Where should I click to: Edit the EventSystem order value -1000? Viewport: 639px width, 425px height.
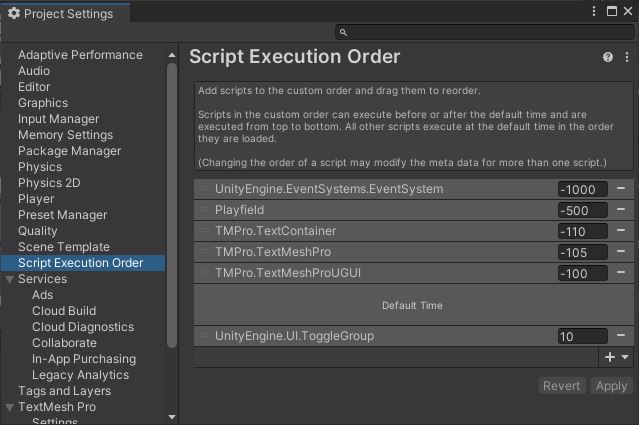click(x=582, y=189)
